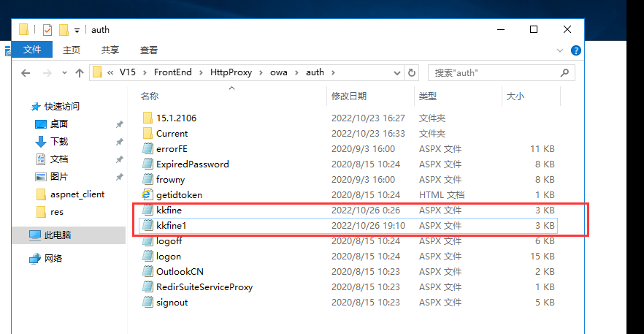Open the 文件 menu tab
Viewport: 644px width, 334px height.
pyautogui.click(x=32, y=50)
